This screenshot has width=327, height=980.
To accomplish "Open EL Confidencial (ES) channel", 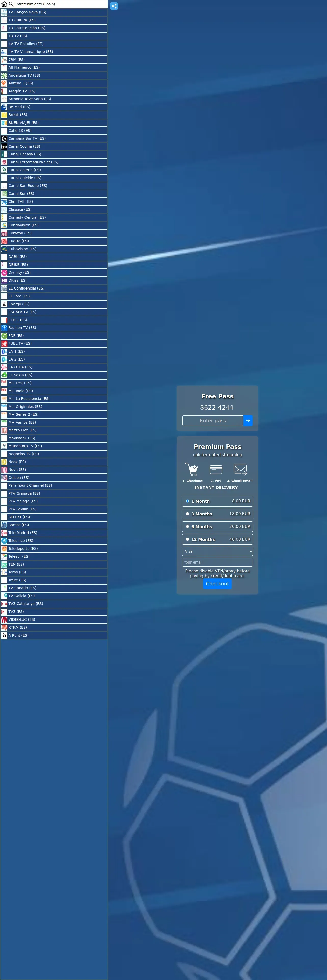I will point(54,288).
